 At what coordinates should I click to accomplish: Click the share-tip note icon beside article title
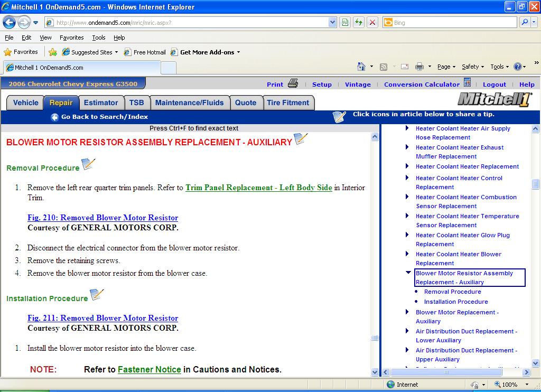click(x=300, y=139)
